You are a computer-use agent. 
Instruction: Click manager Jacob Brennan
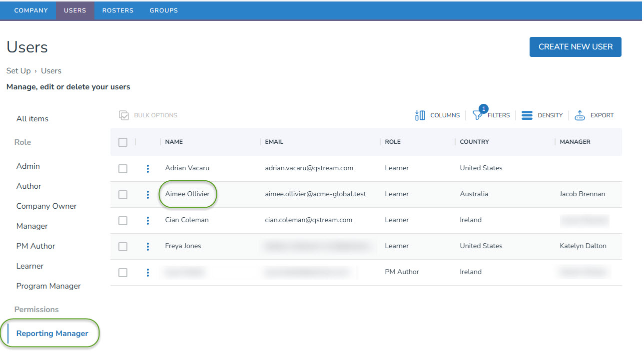583,194
